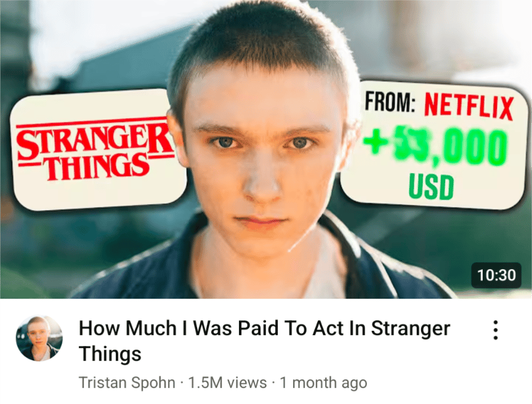
Task: Click the Stranger Things logo card
Action: [98, 149]
